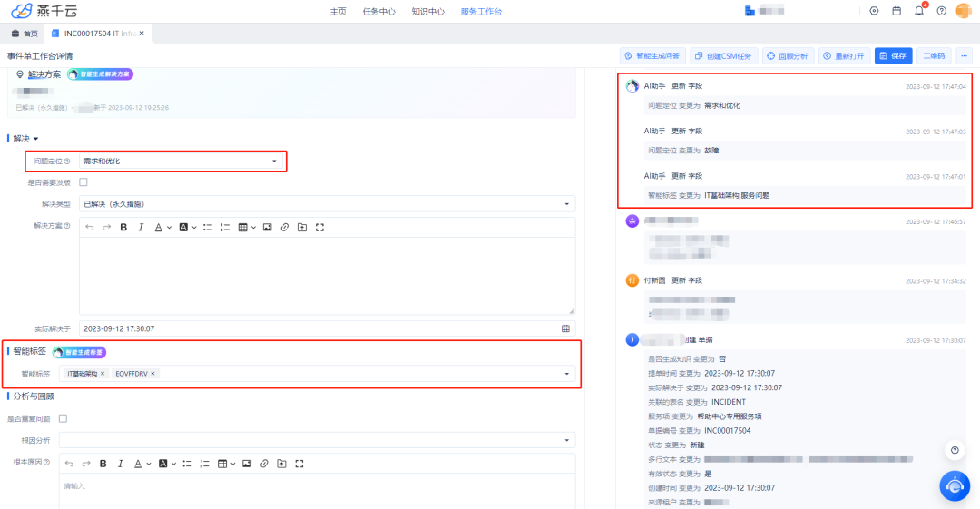Go to 任务中心 in top menu
The height and width of the screenshot is (509, 980).
pyautogui.click(x=378, y=12)
